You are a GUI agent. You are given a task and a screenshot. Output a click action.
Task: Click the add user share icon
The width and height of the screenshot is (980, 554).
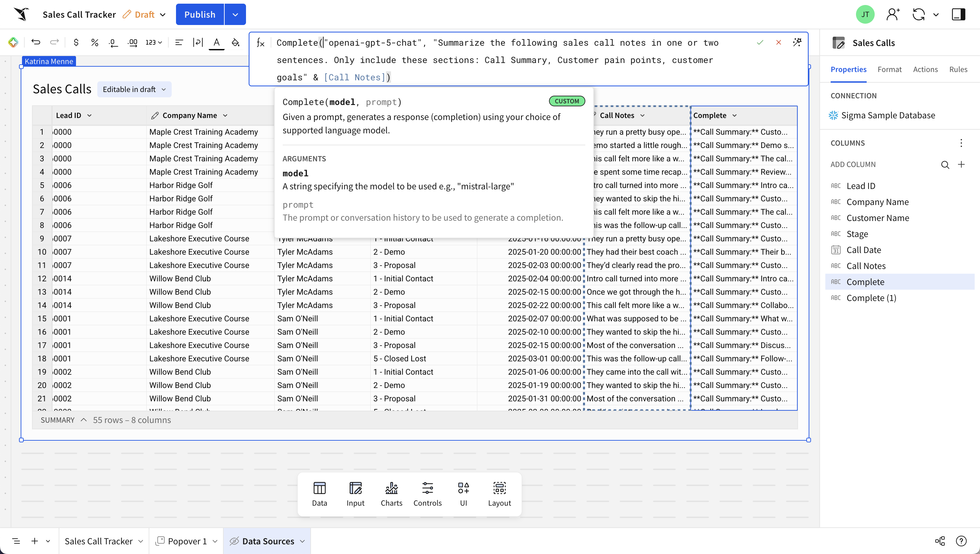(x=893, y=14)
